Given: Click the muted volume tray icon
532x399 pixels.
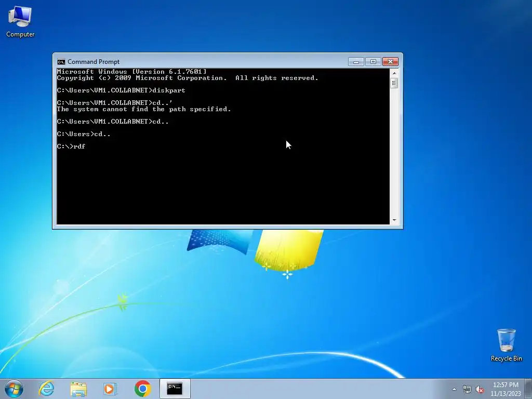Looking at the screenshot, I should coord(480,390).
